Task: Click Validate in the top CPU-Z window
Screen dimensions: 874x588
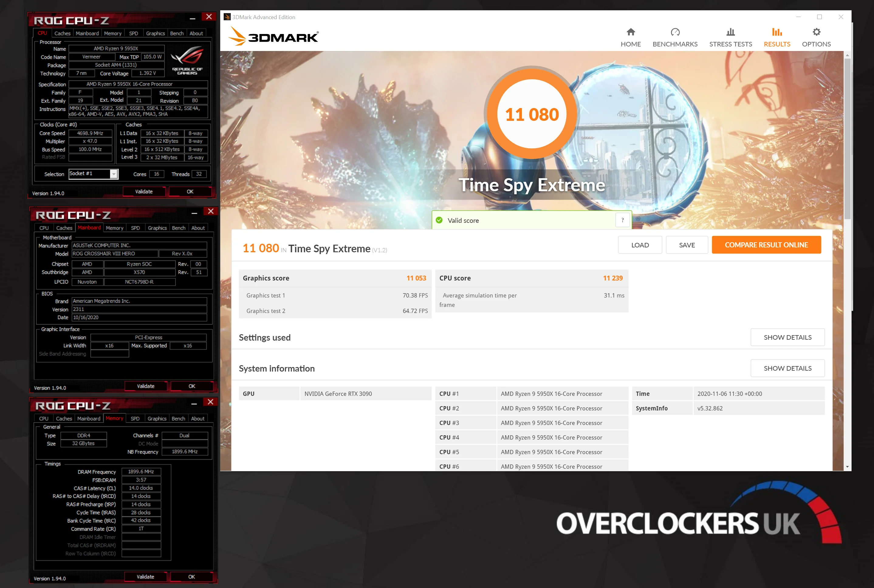Action: 144,191
